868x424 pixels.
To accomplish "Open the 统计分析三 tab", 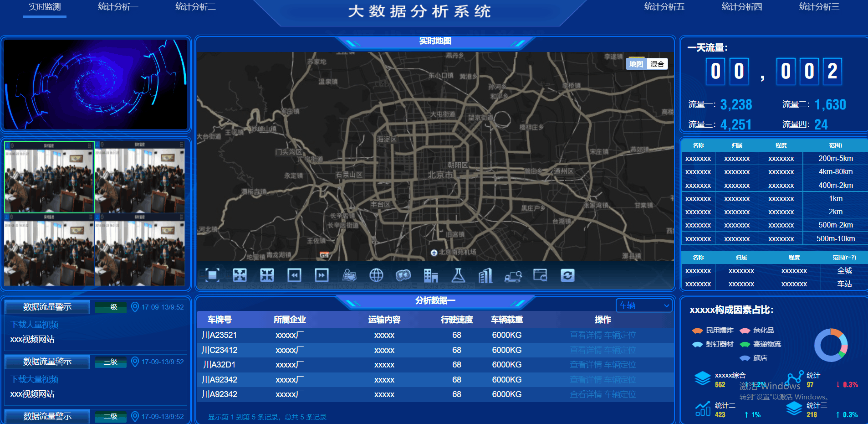I will pos(819,7).
